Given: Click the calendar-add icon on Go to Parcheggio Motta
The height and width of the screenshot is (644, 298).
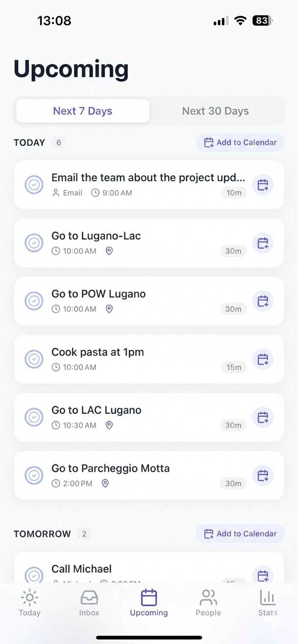Looking at the screenshot, I should (x=263, y=475).
